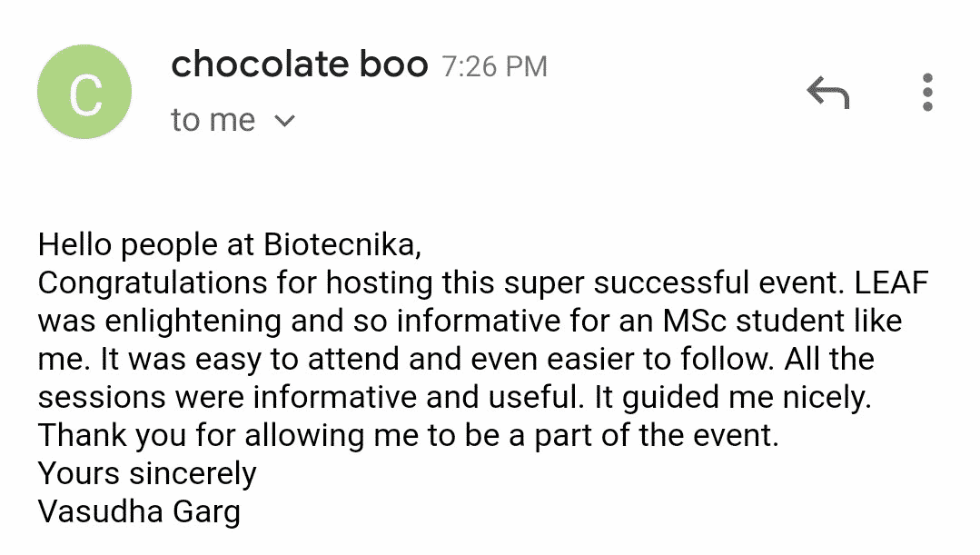
Task: Click the word 'Congratulations' in the message
Action: point(153,283)
